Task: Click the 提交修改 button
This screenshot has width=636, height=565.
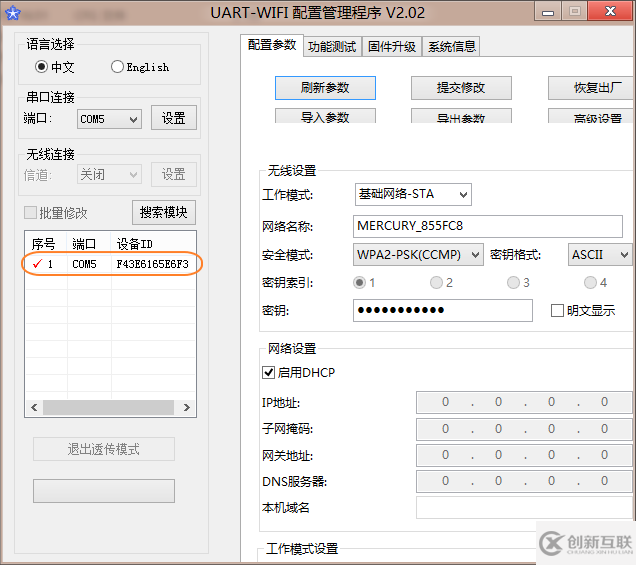Action: click(x=461, y=88)
